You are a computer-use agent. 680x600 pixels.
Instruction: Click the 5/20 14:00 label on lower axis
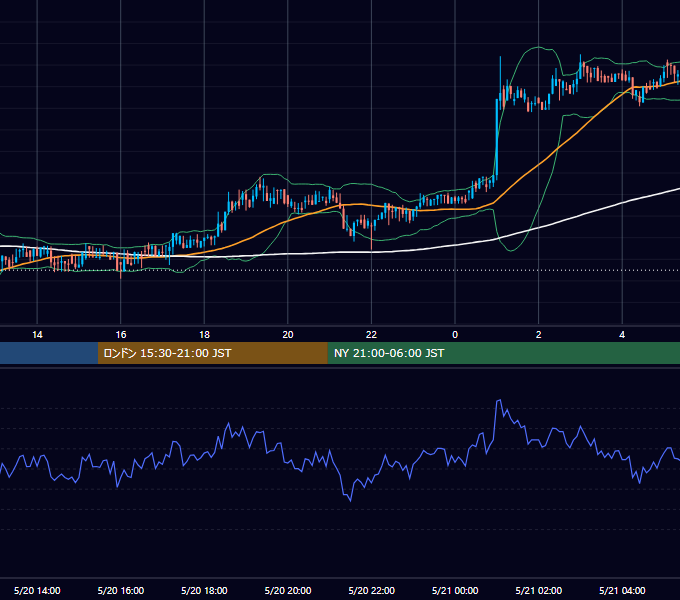(x=37, y=590)
